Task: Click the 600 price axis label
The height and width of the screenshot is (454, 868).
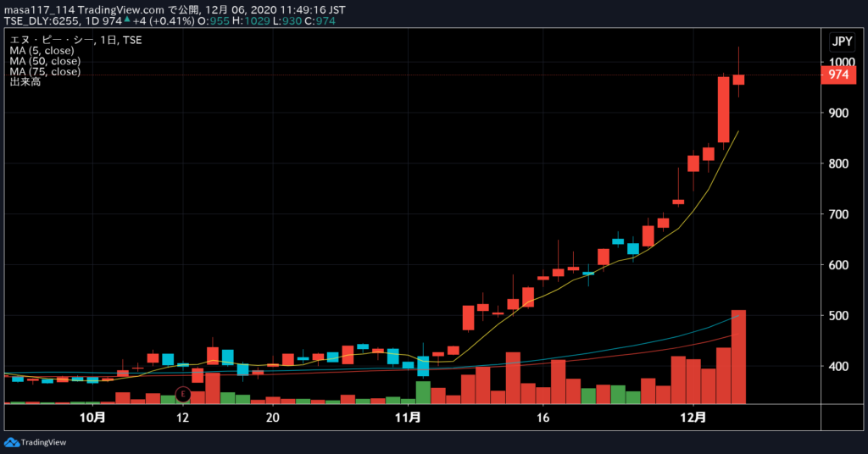Action: (x=838, y=265)
